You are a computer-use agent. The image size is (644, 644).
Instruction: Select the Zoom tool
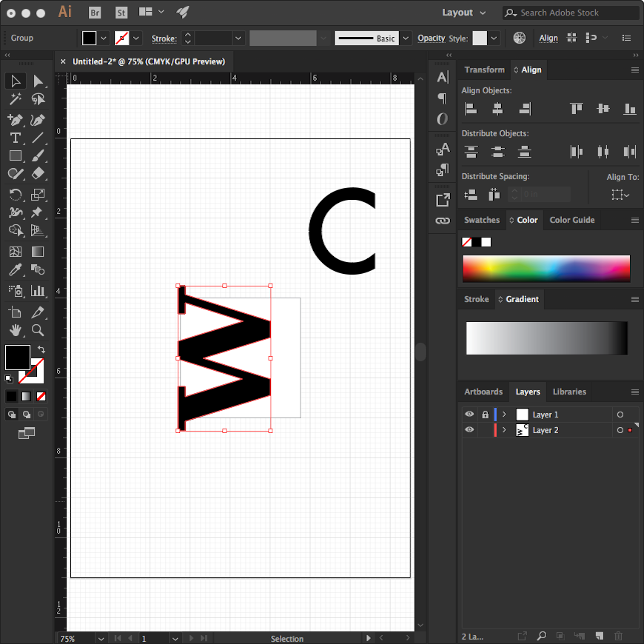click(38, 330)
